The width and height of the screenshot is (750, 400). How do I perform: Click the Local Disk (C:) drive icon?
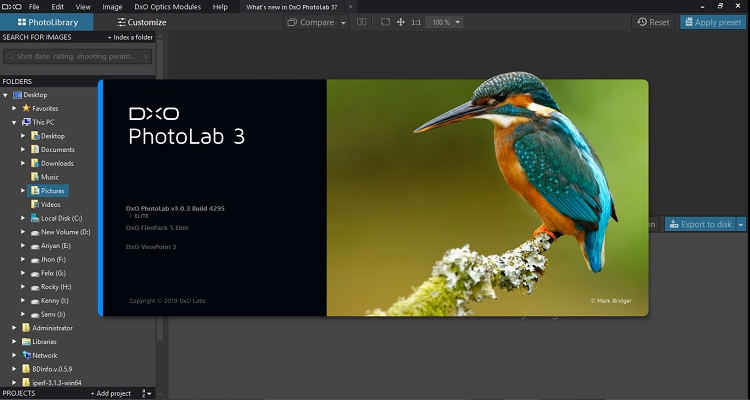pos(35,218)
